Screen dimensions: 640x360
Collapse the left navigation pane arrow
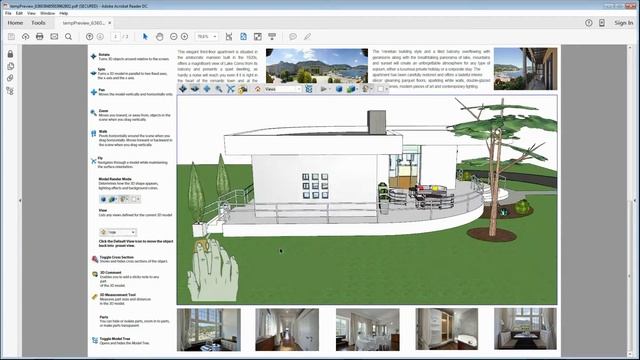pos(20,200)
